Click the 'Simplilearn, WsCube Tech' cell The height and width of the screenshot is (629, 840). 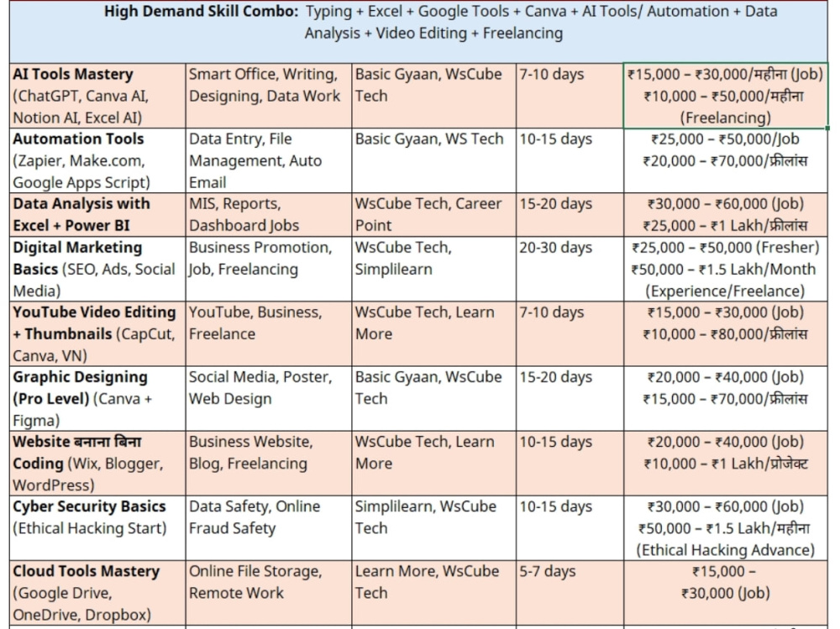pyautogui.click(x=434, y=527)
